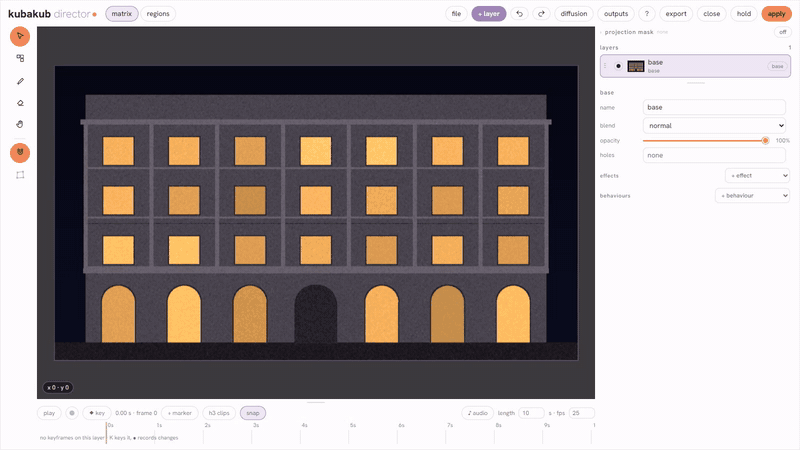Toggle the snap option
Image resolution: width=800 pixels, height=450 pixels.
pos(253,413)
